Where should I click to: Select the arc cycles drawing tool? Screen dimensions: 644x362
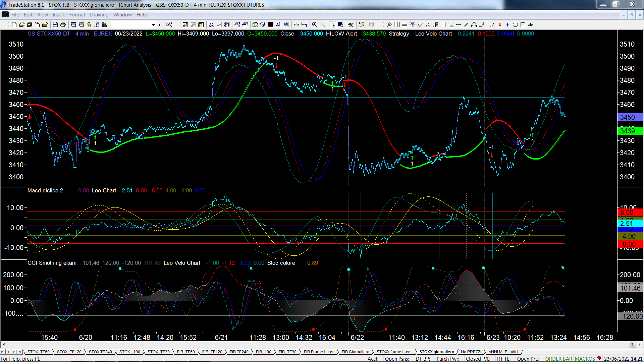[474, 25]
